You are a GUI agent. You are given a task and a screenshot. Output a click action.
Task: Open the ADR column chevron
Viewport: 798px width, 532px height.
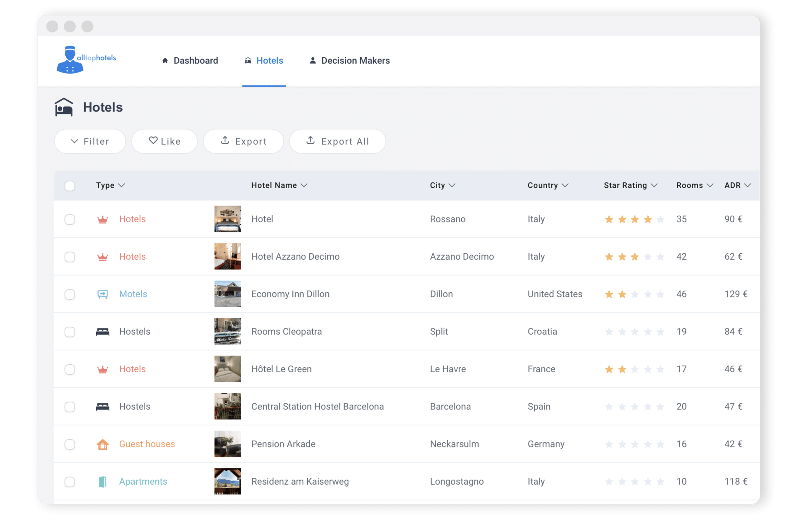748,185
